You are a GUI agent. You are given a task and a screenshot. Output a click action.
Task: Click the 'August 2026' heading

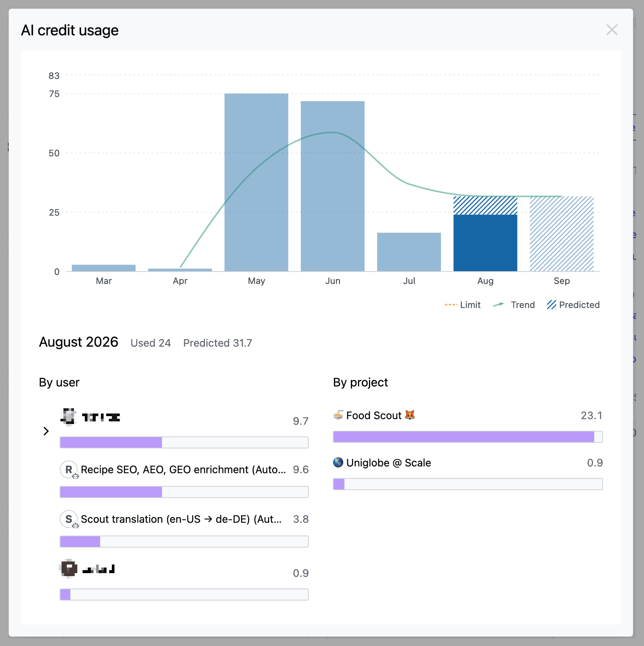click(79, 342)
